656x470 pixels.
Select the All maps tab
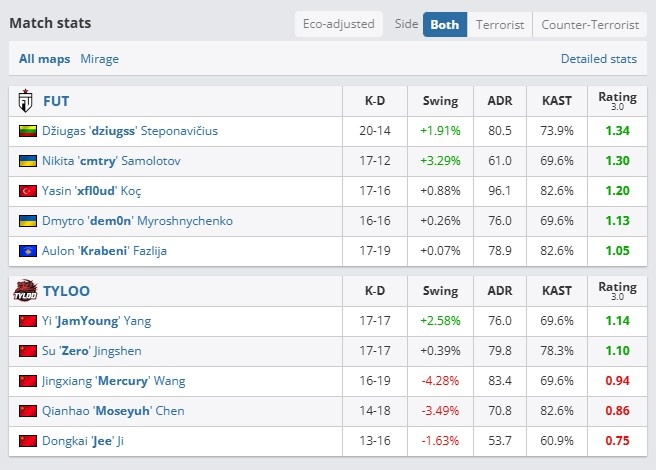pos(44,59)
